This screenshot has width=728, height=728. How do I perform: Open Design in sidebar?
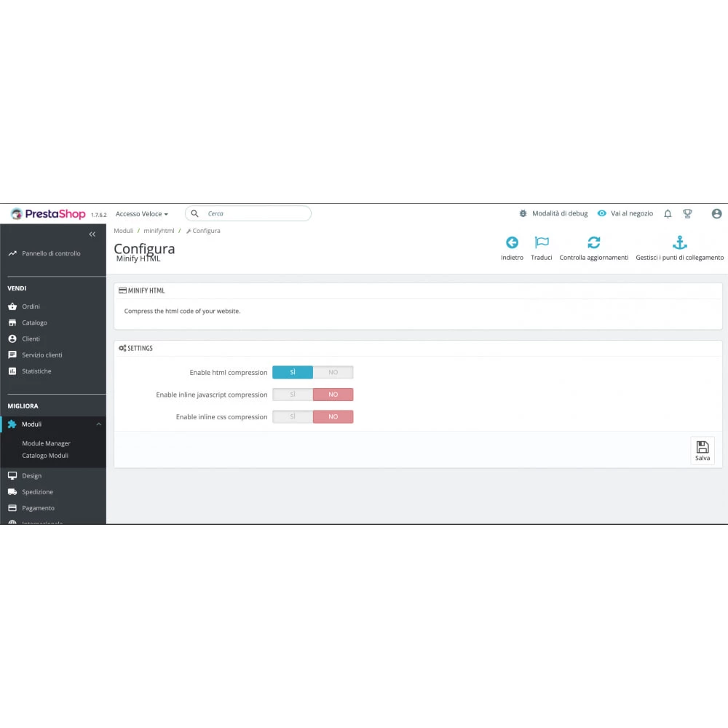[x=31, y=476]
